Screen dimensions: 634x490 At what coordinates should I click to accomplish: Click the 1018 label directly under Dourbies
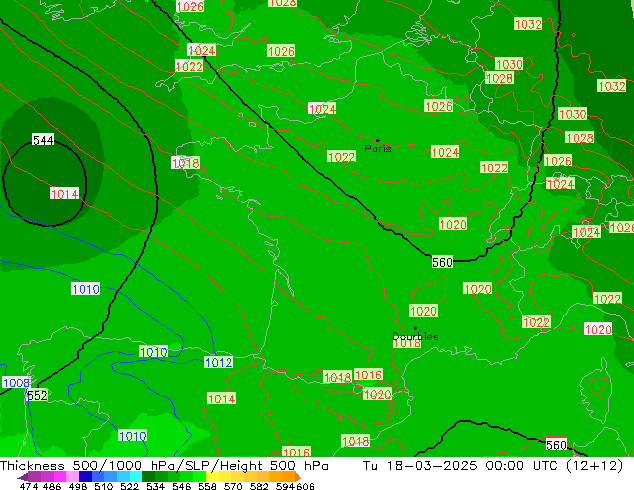click(407, 344)
